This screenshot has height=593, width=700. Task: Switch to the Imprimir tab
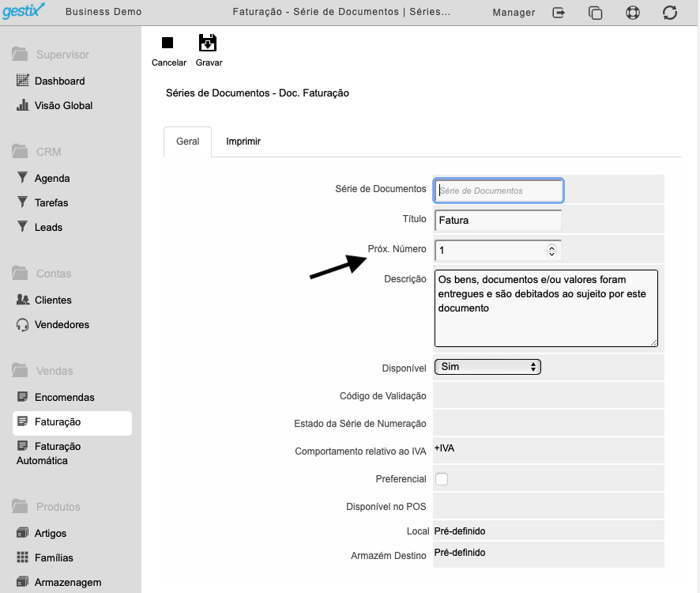coord(243,142)
